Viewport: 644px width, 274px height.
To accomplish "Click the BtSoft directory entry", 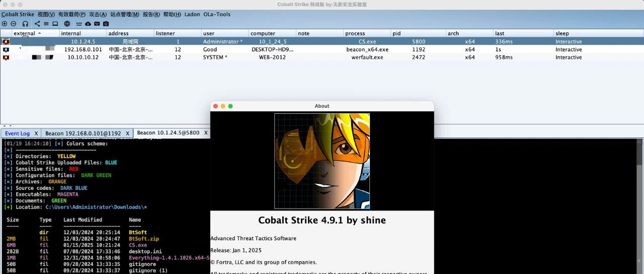I will [x=138, y=233].
